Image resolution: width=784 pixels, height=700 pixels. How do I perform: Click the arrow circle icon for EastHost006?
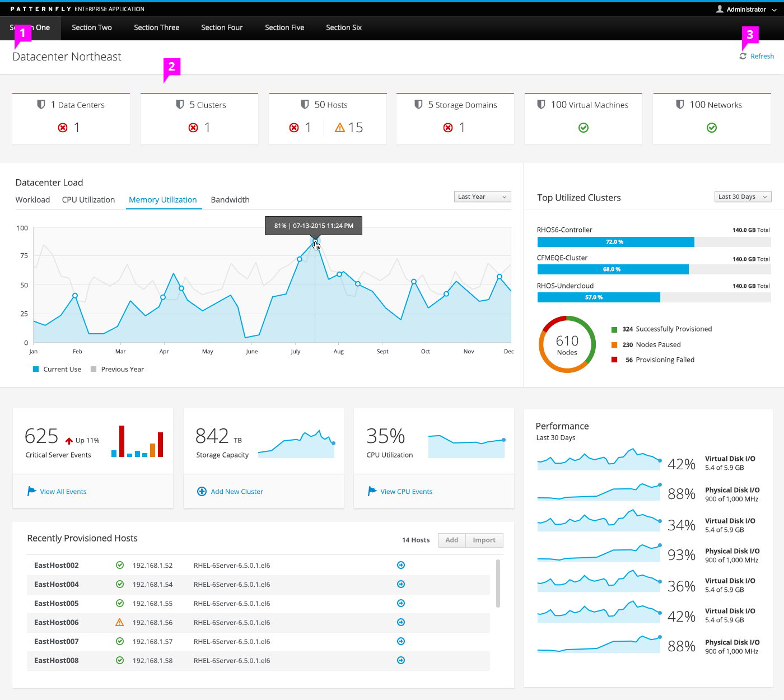401,622
